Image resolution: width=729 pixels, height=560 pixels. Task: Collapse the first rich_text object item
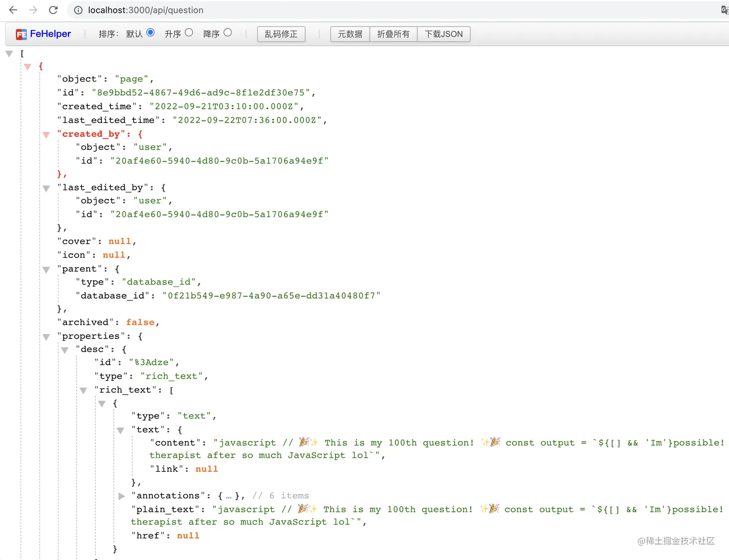pyautogui.click(x=102, y=404)
